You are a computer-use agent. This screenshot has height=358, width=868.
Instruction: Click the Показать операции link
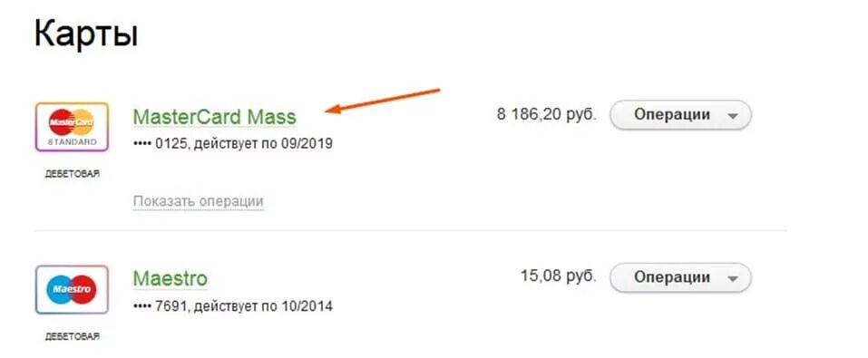point(198,201)
